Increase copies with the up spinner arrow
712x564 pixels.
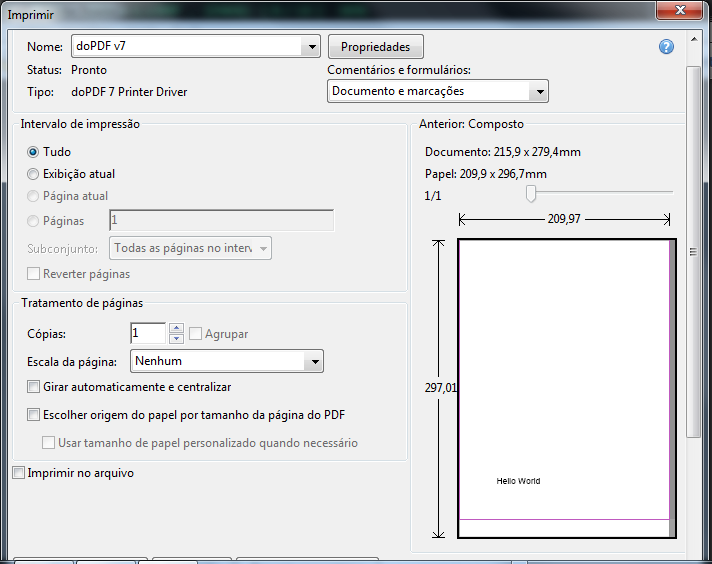click(176, 328)
